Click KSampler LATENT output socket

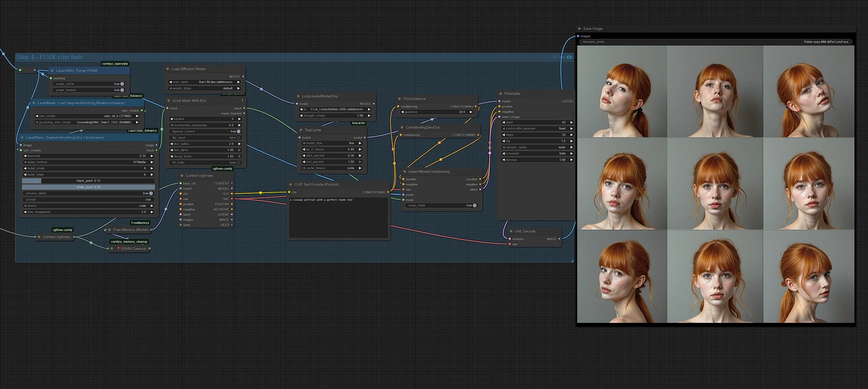tap(575, 101)
